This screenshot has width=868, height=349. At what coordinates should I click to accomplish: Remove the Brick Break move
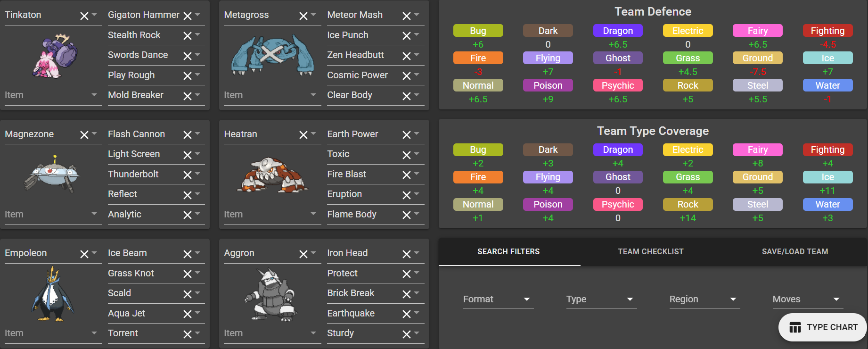coord(407,294)
